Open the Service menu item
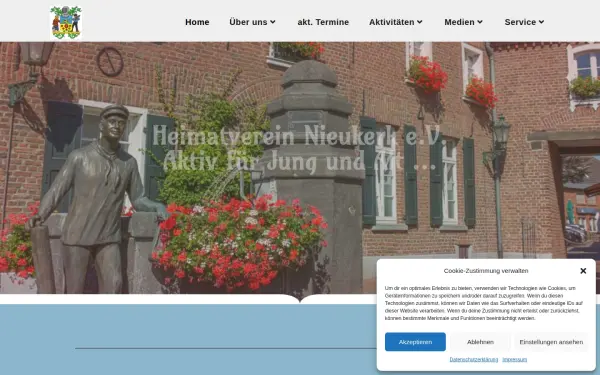This screenshot has height=375, width=600. [520, 22]
